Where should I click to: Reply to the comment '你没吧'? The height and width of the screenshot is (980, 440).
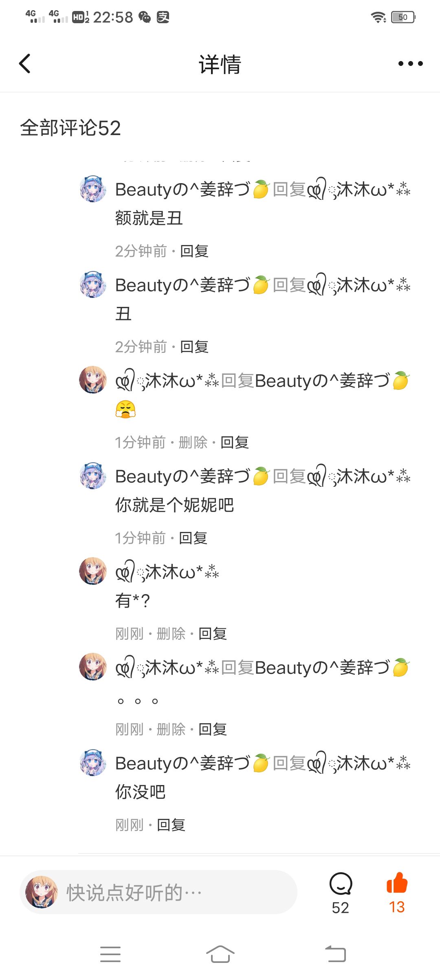(171, 825)
